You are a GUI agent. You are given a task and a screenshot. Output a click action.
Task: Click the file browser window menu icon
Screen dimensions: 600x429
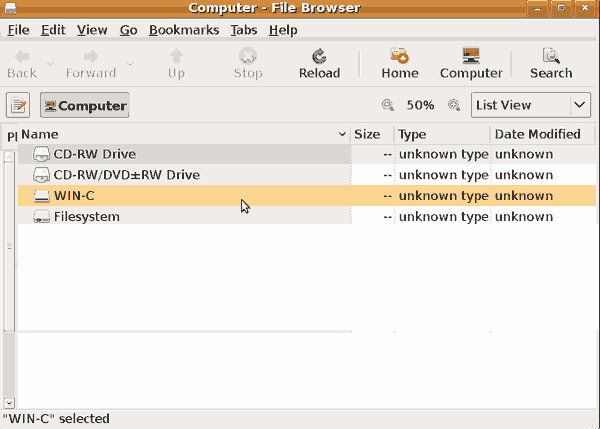(x=10, y=8)
